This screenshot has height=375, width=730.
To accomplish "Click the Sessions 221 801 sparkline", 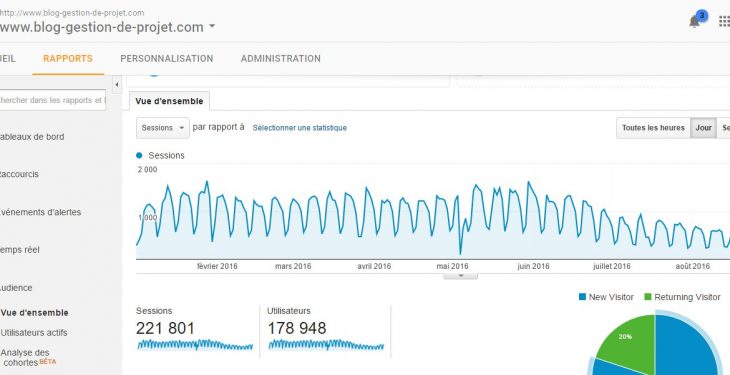I will [x=195, y=345].
